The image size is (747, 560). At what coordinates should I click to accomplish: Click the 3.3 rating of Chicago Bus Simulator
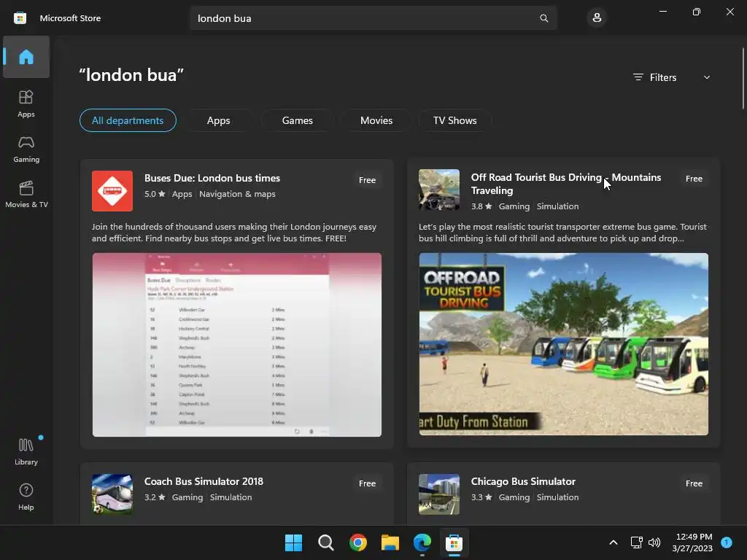[x=481, y=497]
